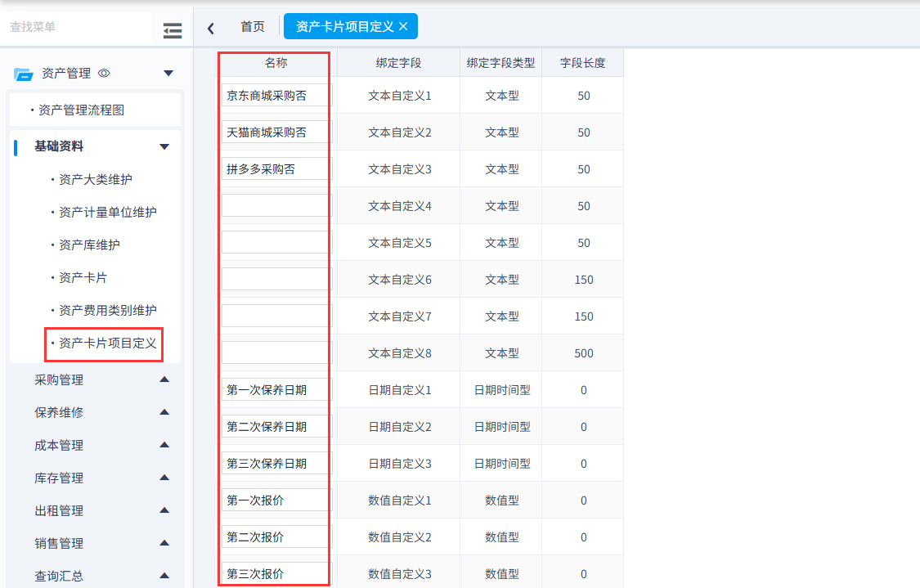Click the empty name field for 文本自定义8
Viewport: 920px width, 588px height.
pos(276,353)
